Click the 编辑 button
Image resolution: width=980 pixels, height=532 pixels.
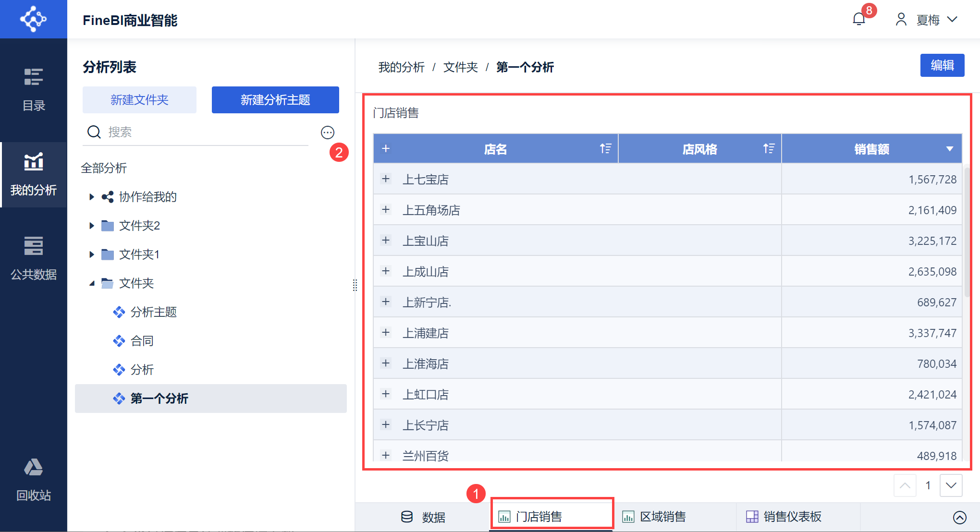click(x=942, y=65)
